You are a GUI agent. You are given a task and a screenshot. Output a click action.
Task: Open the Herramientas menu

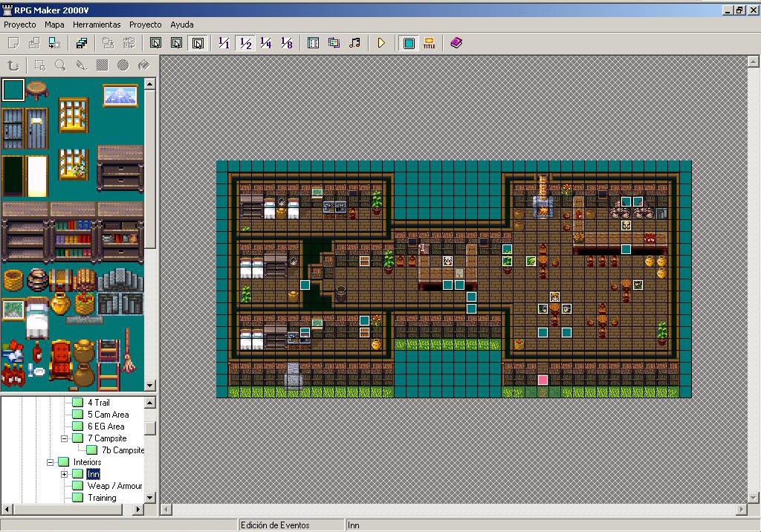coord(97,25)
